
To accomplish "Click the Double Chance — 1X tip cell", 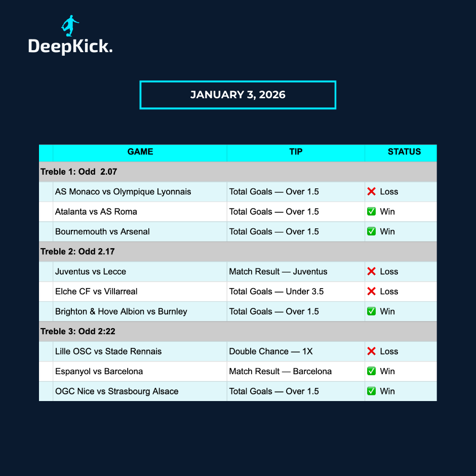I will (x=271, y=351).
